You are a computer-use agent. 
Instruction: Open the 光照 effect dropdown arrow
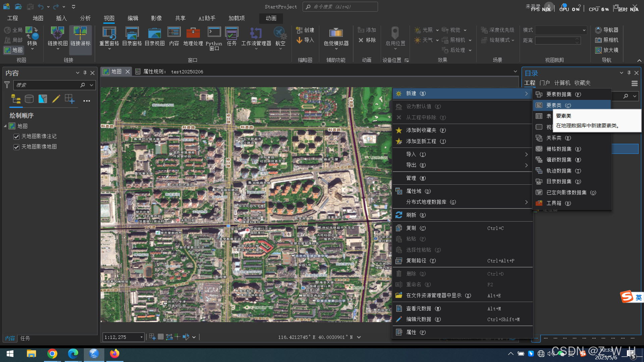[437, 30]
